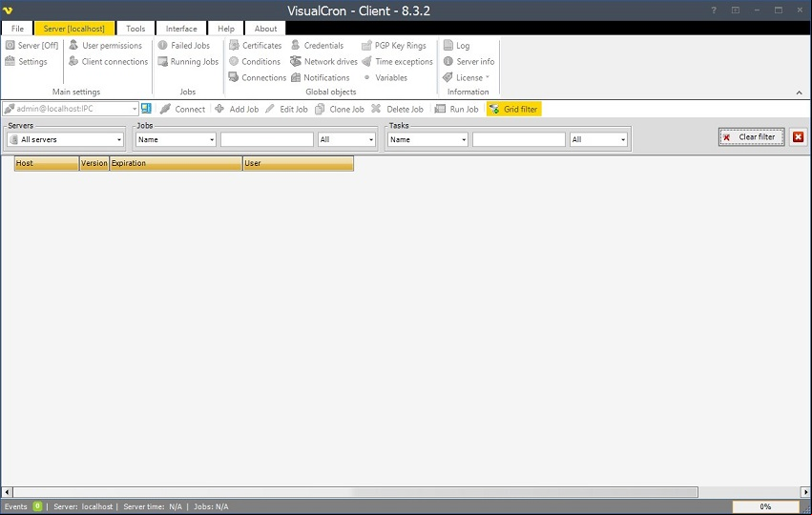Click the scrollbar left arrow
This screenshot has width=812, height=515.
point(7,492)
